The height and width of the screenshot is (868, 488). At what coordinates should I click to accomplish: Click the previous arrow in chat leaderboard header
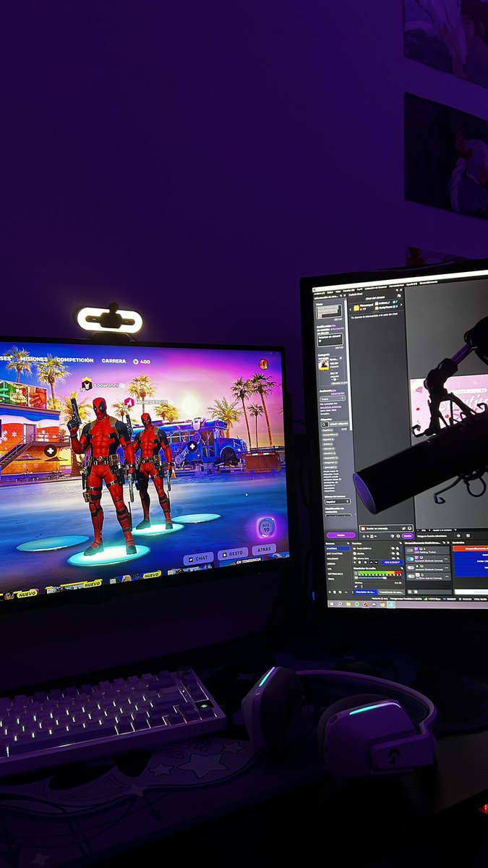(351, 309)
